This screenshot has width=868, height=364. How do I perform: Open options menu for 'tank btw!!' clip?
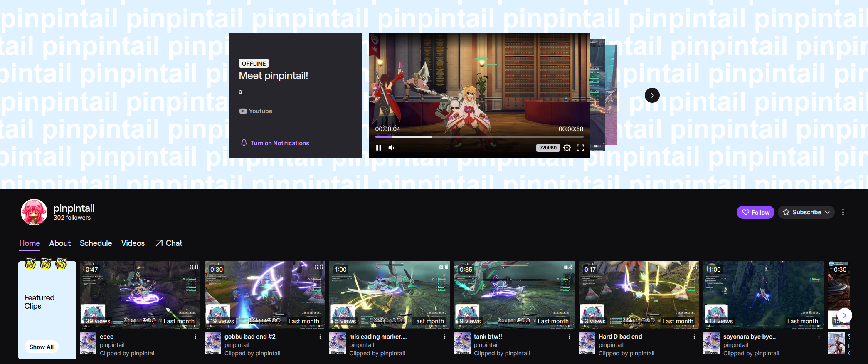(x=570, y=337)
